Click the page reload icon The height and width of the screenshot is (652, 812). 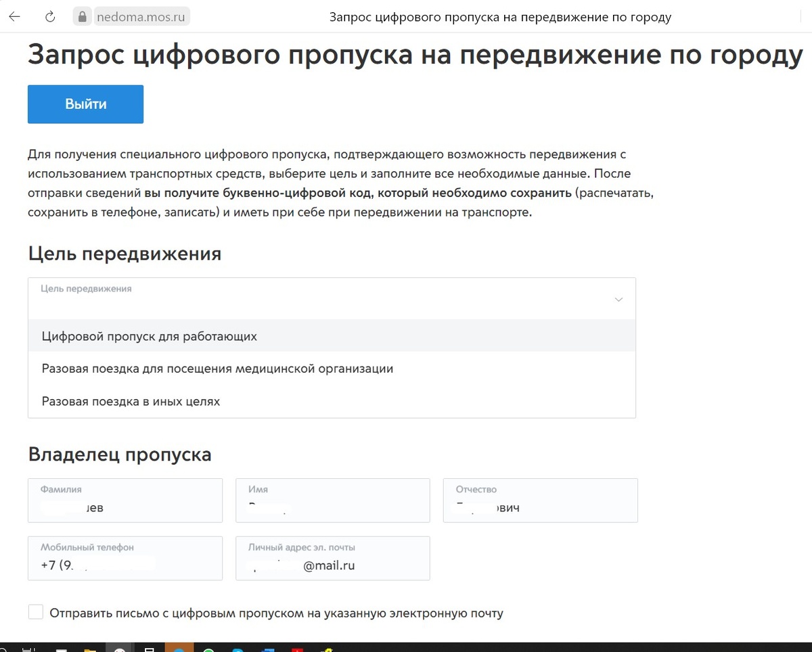[x=49, y=16]
